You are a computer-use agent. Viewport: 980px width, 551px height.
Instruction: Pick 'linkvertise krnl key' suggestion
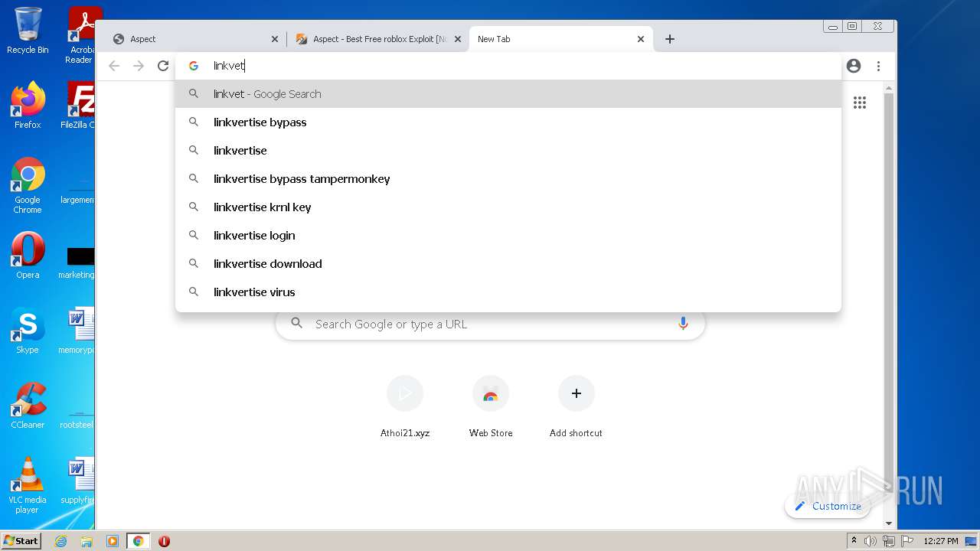[x=508, y=207]
